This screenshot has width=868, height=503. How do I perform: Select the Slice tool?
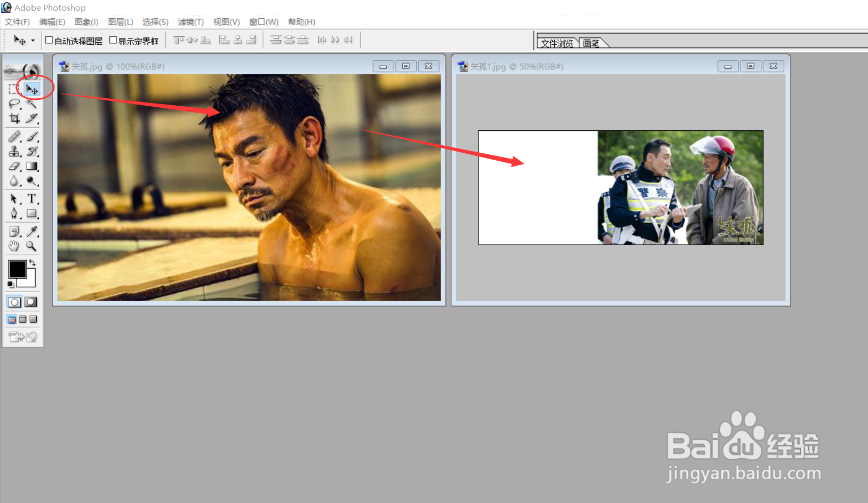coord(32,118)
